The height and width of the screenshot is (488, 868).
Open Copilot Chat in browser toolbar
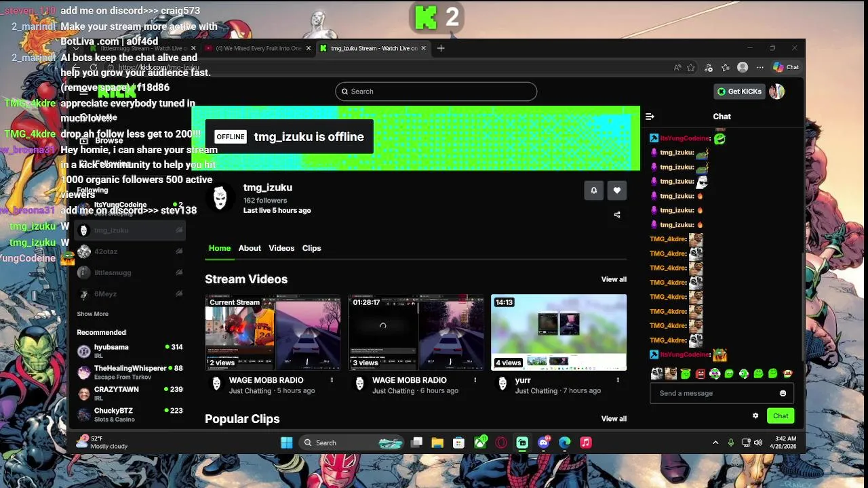coord(786,67)
